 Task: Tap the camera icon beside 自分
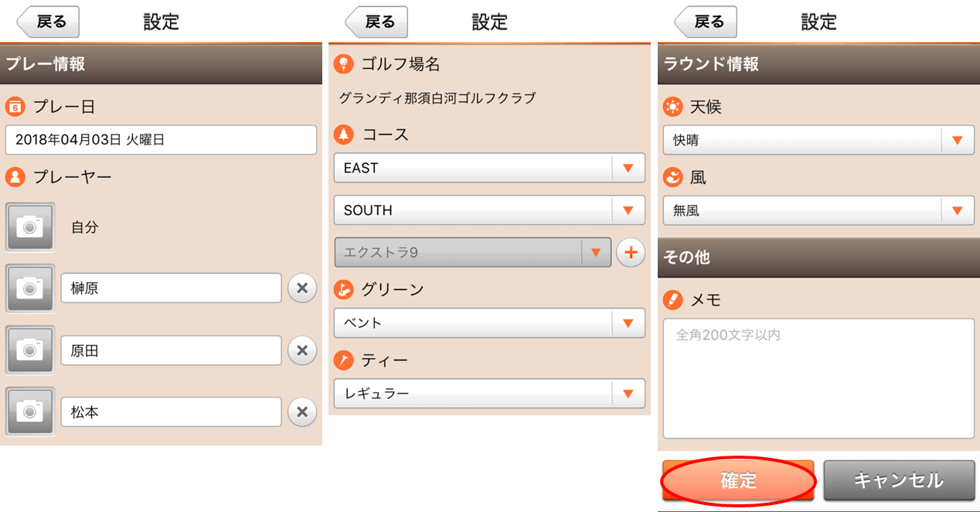(x=30, y=227)
